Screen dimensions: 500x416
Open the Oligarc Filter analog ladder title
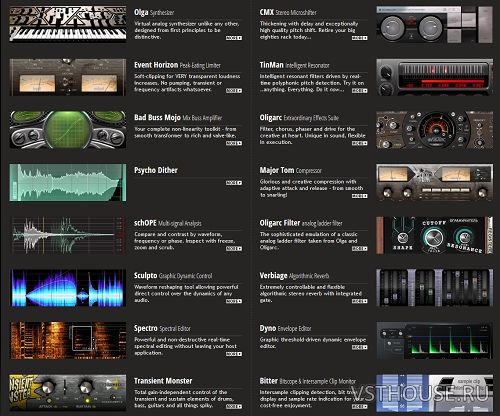pos(301,223)
